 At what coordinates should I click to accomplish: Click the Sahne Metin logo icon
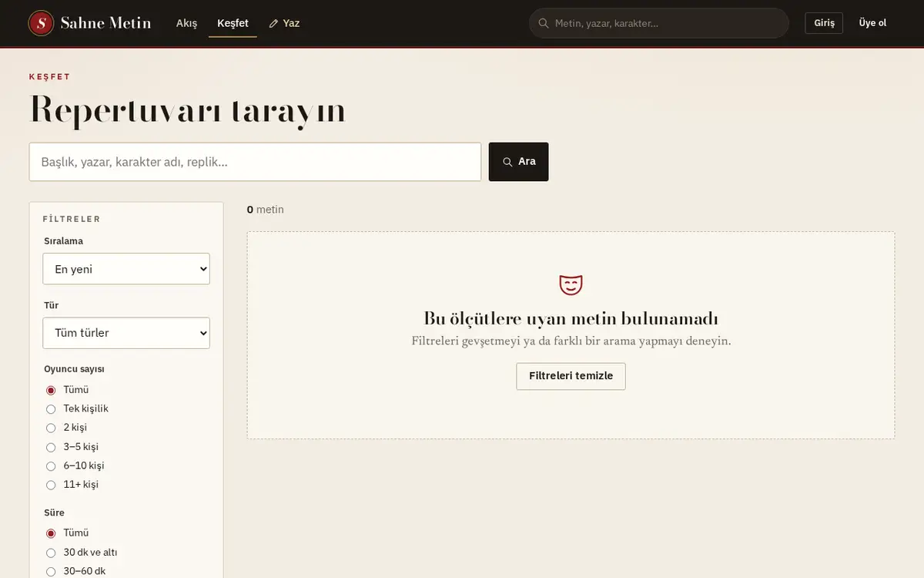pos(41,23)
